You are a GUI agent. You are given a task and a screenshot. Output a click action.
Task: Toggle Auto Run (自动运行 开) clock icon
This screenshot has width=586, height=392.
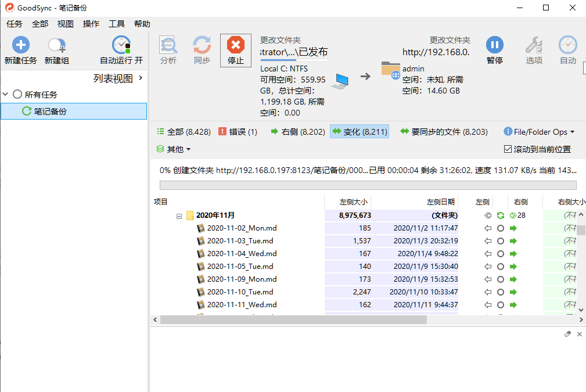(121, 45)
